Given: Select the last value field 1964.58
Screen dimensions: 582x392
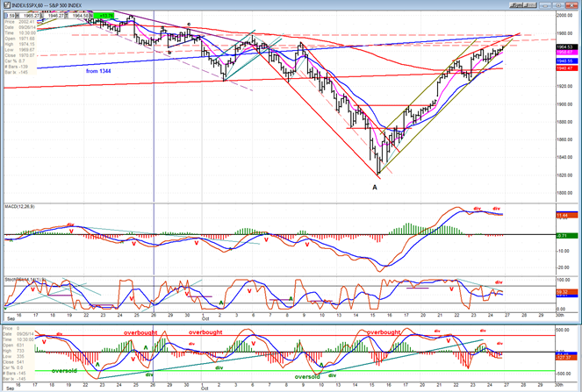Looking at the screenshot, I should tap(80, 16).
